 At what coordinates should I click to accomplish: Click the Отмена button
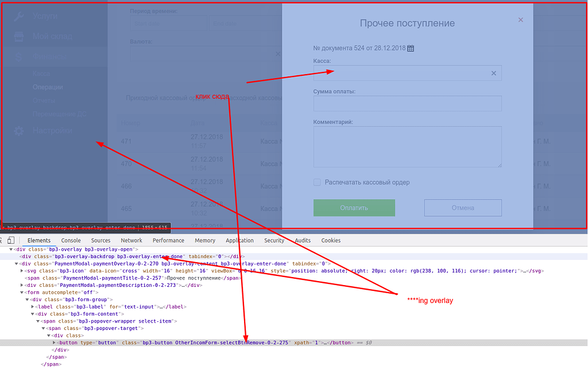pyautogui.click(x=463, y=207)
